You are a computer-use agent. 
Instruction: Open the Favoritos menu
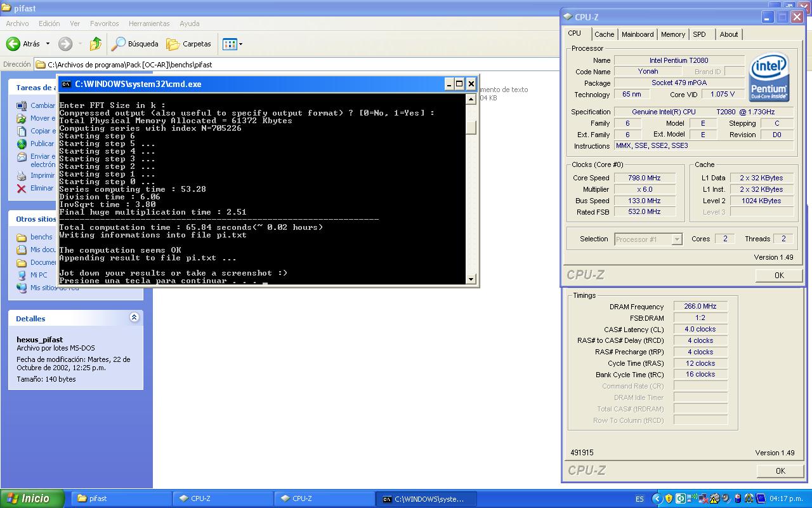104,23
